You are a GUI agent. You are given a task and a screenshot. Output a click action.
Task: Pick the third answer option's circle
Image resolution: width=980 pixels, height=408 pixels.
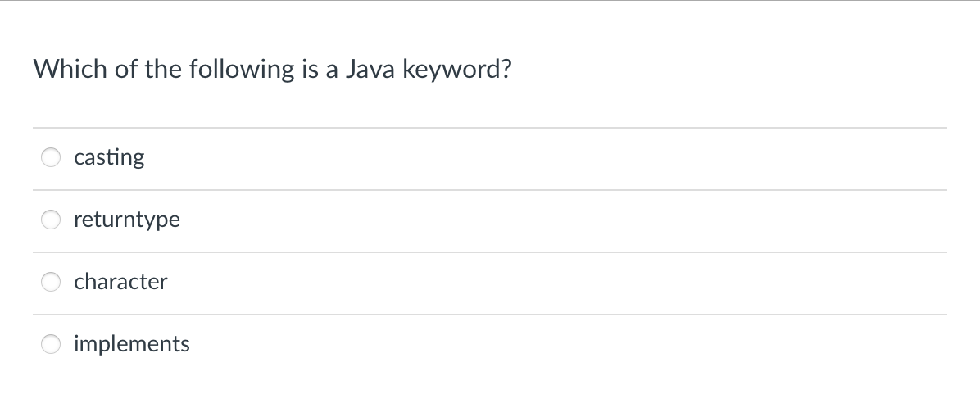(52, 282)
